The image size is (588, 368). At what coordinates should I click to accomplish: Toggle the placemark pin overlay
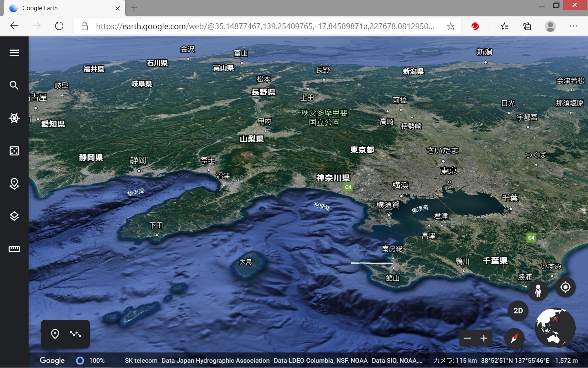point(55,334)
